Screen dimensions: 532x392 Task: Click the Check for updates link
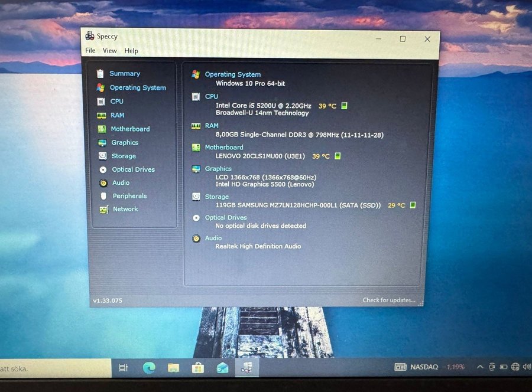(x=388, y=300)
